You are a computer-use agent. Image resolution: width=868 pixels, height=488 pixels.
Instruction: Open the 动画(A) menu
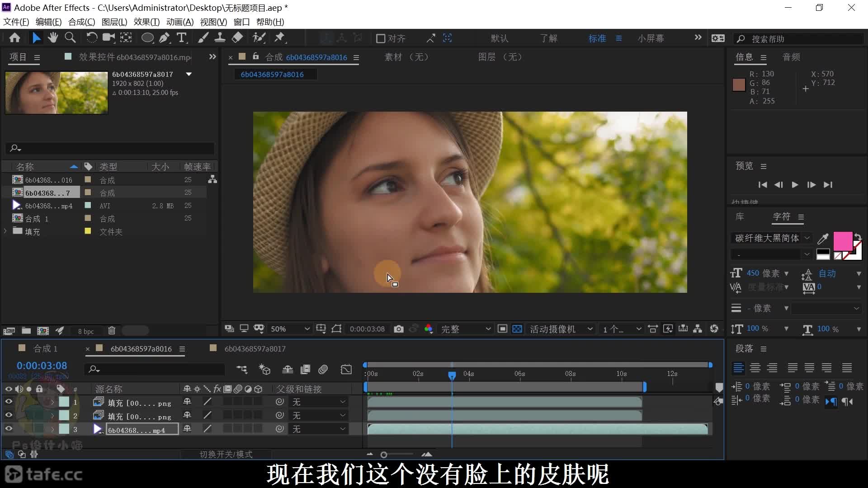(180, 22)
